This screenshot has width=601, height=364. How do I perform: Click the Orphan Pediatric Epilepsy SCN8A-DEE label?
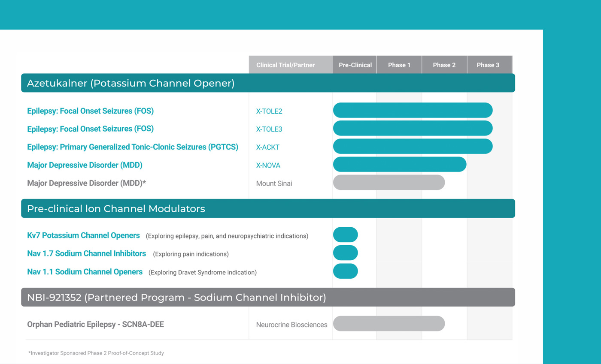coord(95,325)
